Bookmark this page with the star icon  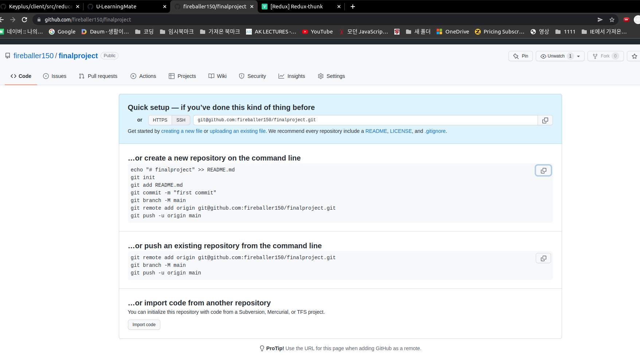[x=612, y=20]
